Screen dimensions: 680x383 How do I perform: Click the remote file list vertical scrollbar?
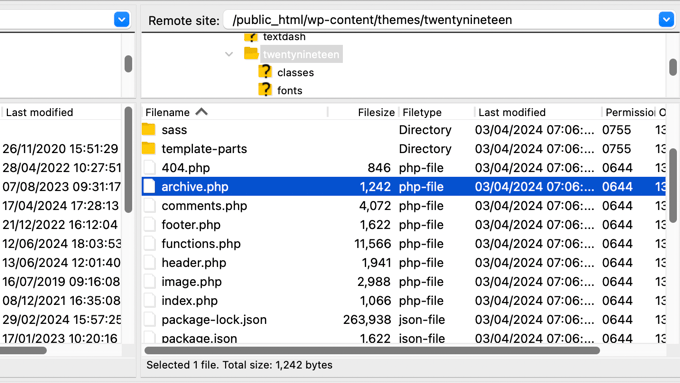pyautogui.click(x=673, y=185)
